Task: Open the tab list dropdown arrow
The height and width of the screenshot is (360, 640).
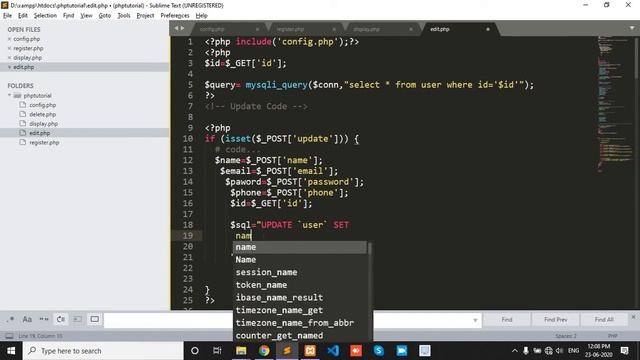Action: pos(632,28)
